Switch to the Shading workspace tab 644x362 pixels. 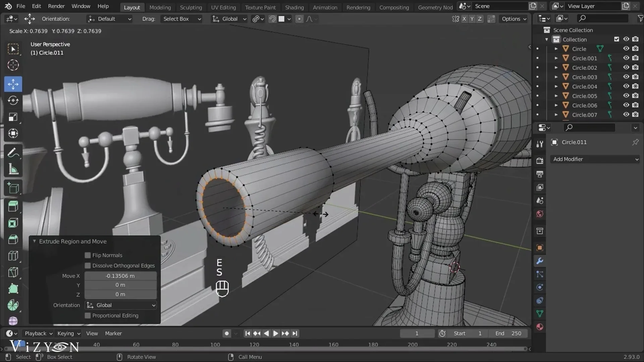pyautogui.click(x=294, y=7)
